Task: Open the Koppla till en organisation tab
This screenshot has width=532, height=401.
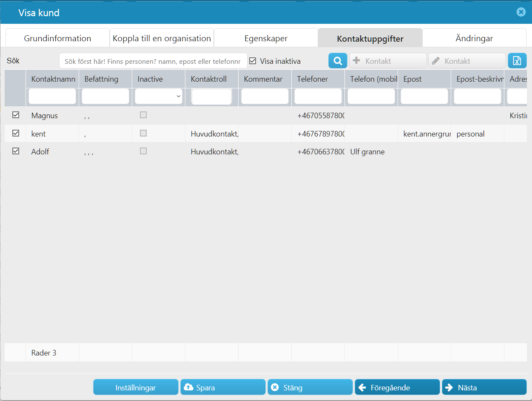Action: point(162,38)
